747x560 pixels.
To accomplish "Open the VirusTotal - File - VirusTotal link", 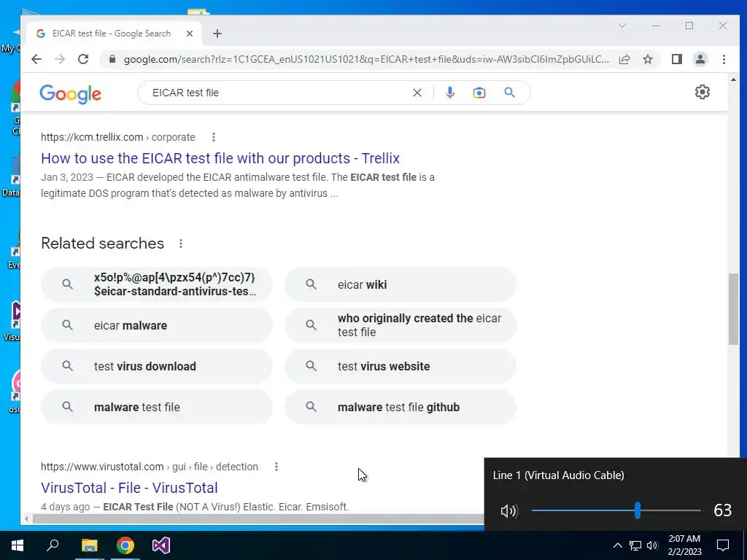I will [x=129, y=488].
